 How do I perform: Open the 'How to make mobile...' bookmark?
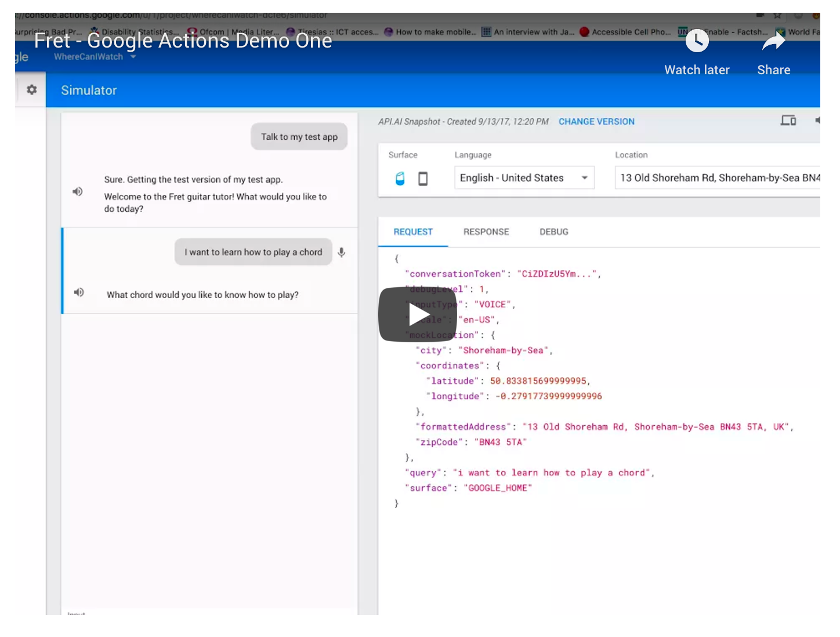[430, 32]
